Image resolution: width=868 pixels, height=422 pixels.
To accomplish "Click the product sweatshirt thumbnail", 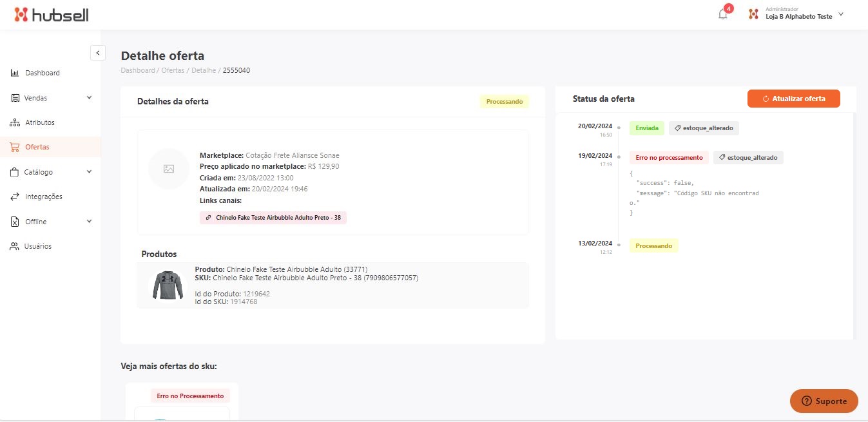I will click(168, 285).
